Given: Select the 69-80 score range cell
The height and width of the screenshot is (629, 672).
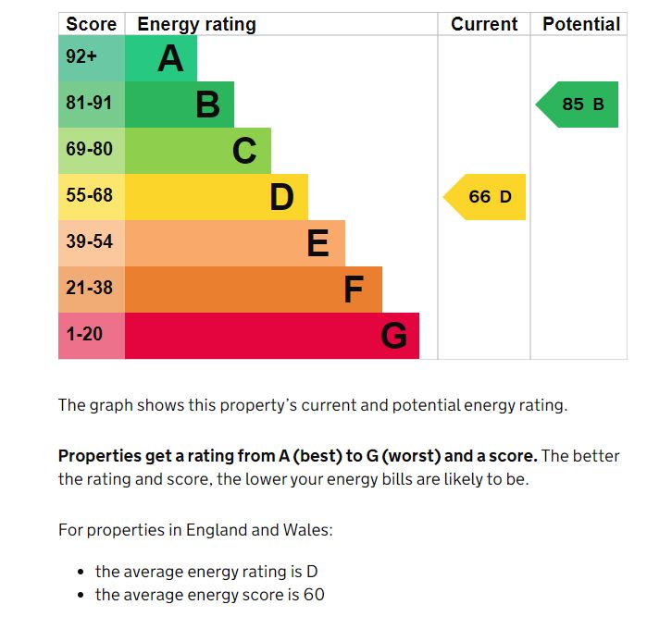Looking at the screenshot, I should [x=91, y=151].
